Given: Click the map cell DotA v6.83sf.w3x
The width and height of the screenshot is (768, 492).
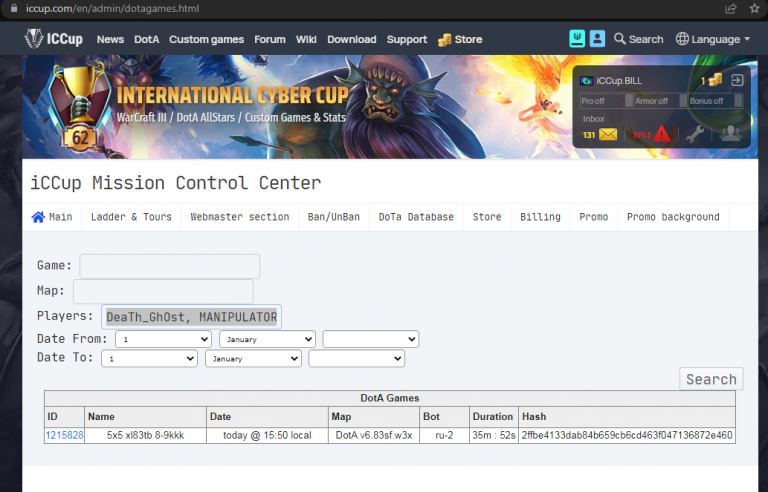Looking at the screenshot, I should (374, 435).
